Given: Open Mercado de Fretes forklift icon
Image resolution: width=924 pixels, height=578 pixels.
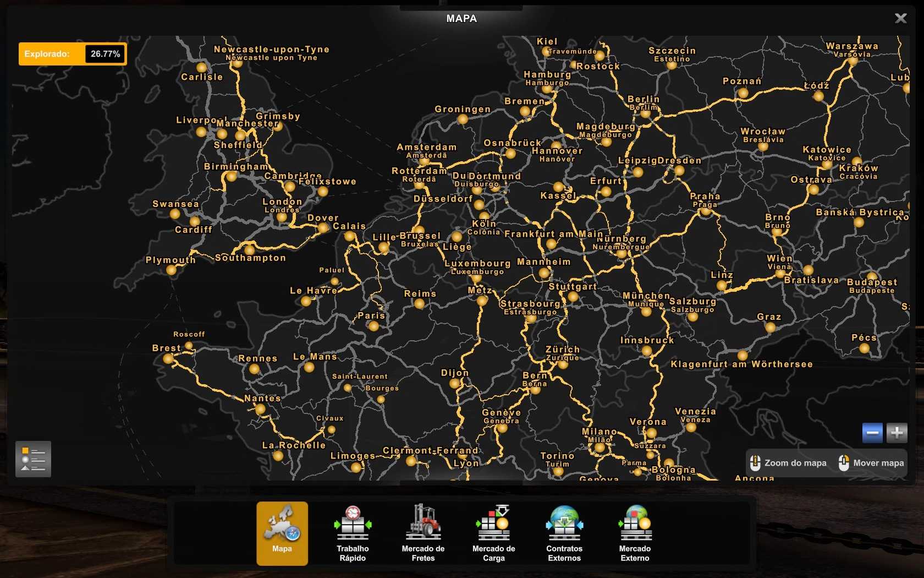Looking at the screenshot, I should (423, 532).
